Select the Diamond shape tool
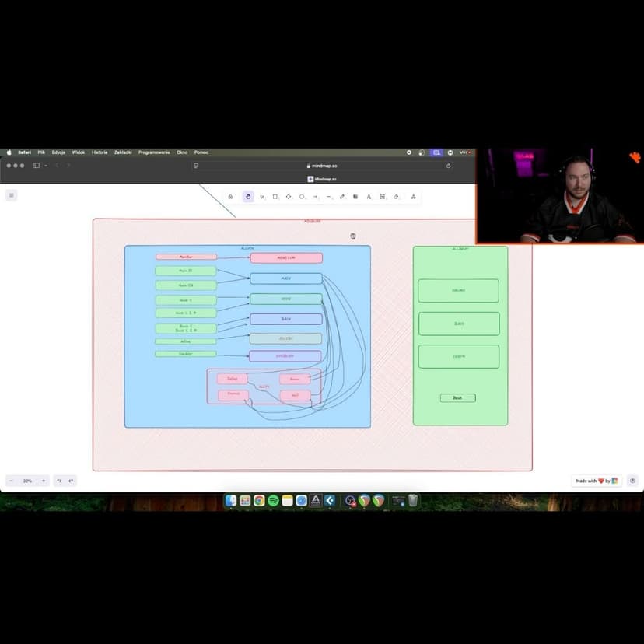The image size is (644, 644). 289,197
